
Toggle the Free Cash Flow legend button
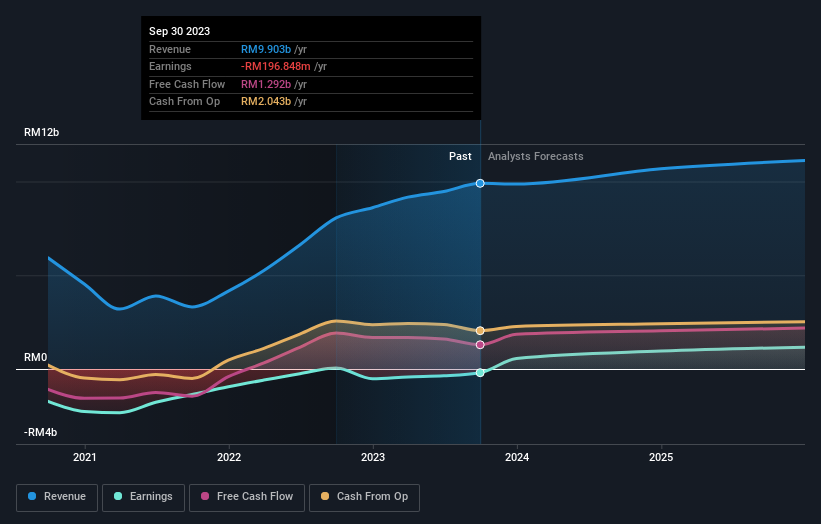tap(247, 497)
